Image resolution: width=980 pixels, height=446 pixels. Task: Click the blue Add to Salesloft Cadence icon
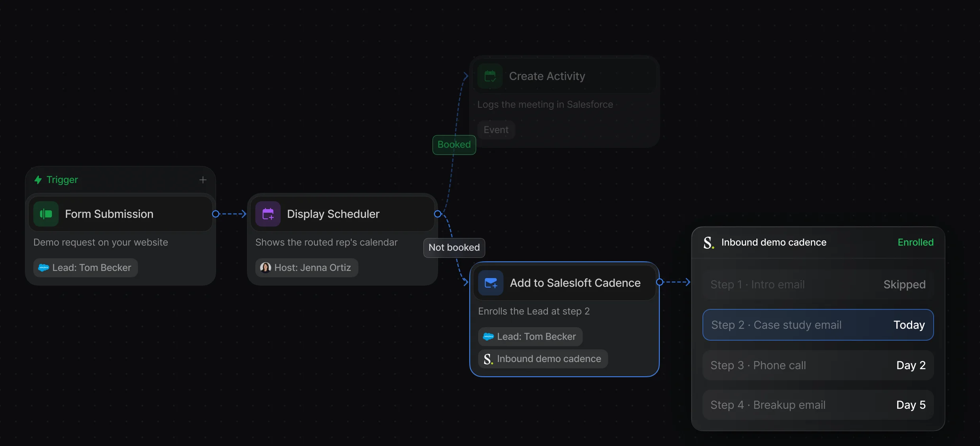tap(491, 283)
